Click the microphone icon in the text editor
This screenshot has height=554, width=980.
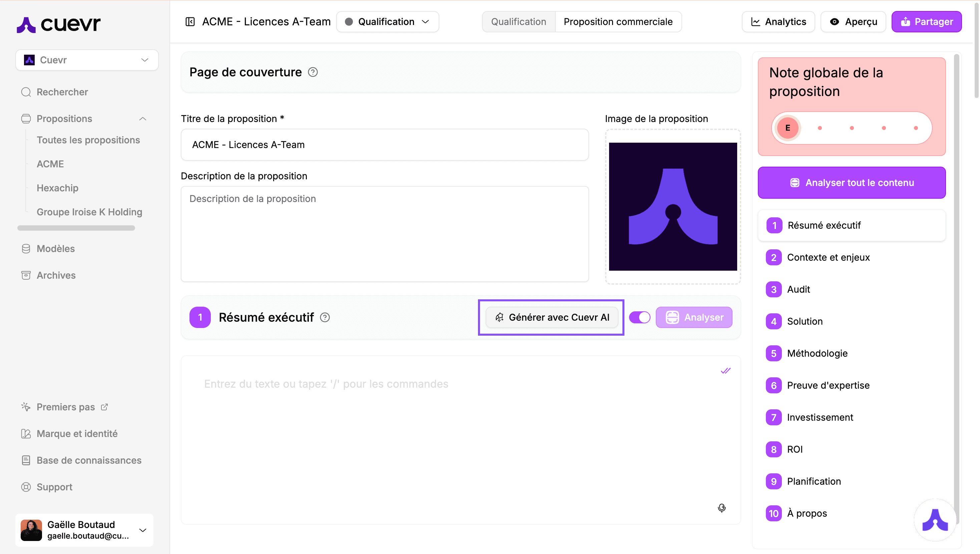coord(721,508)
